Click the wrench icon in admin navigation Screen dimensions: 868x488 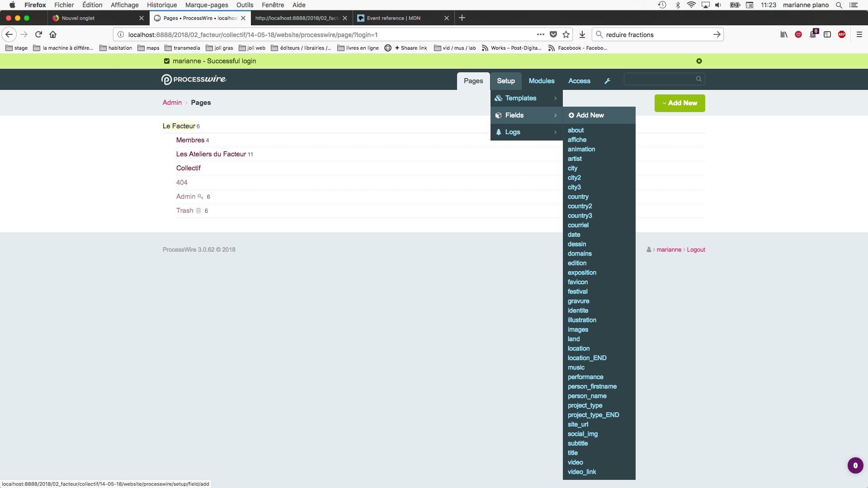pyautogui.click(x=607, y=81)
